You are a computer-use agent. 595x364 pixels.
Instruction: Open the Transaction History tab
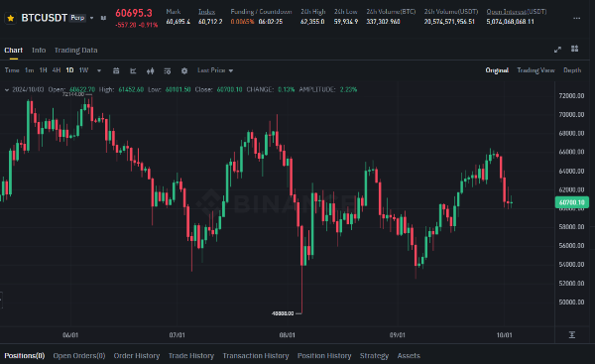(256, 356)
